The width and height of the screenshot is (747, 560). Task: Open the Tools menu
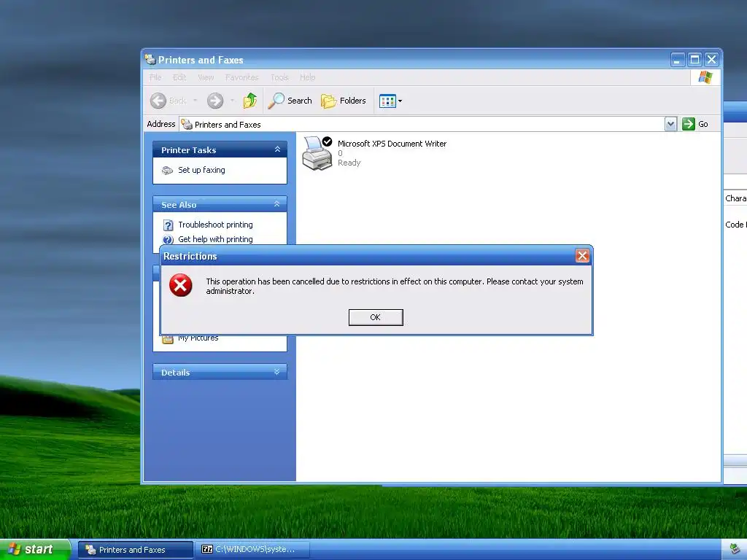pyautogui.click(x=279, y=77)
